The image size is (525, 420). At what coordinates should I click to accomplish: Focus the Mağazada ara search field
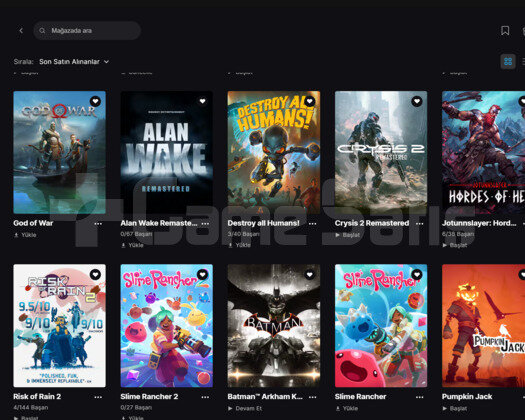click(x=87, y=30)
